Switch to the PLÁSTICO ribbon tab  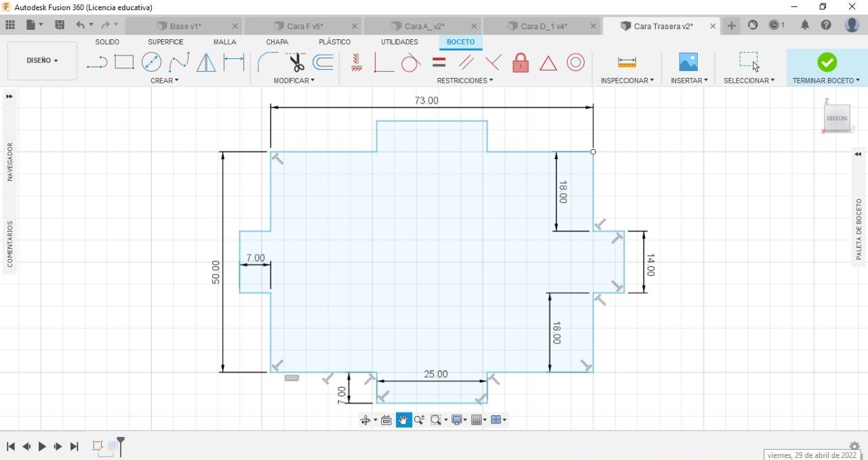pos(335,42)
